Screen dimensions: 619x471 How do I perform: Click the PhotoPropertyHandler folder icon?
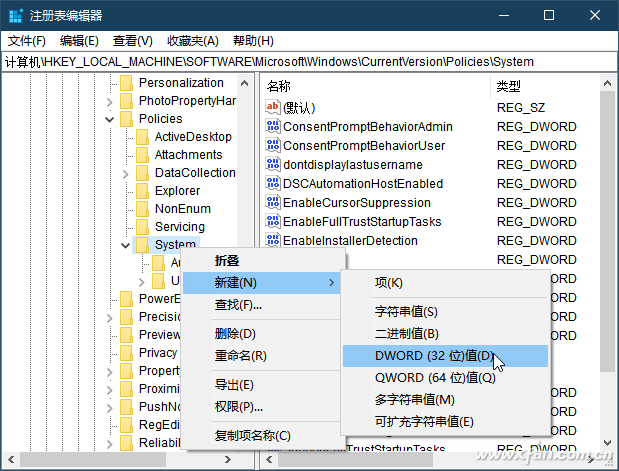coord(126,101)
